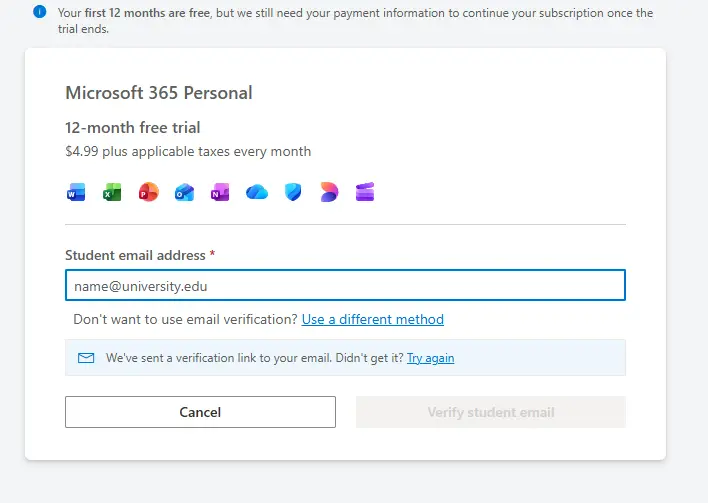708x503 pixels.
Task: Click the Clipchamp app icon
Action: pyautogui.click(x=365, y=192)
